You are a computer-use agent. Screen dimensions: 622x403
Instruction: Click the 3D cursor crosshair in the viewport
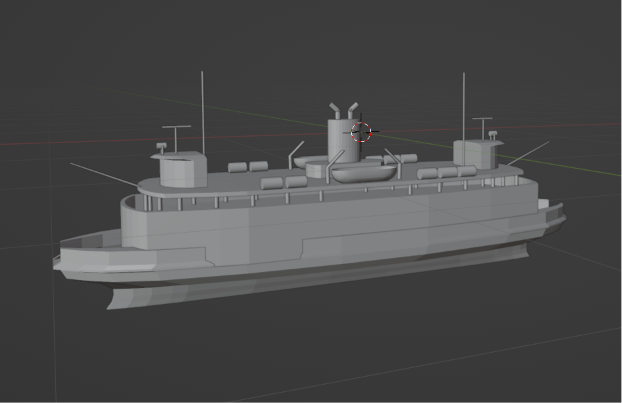(x=361, y=132)
